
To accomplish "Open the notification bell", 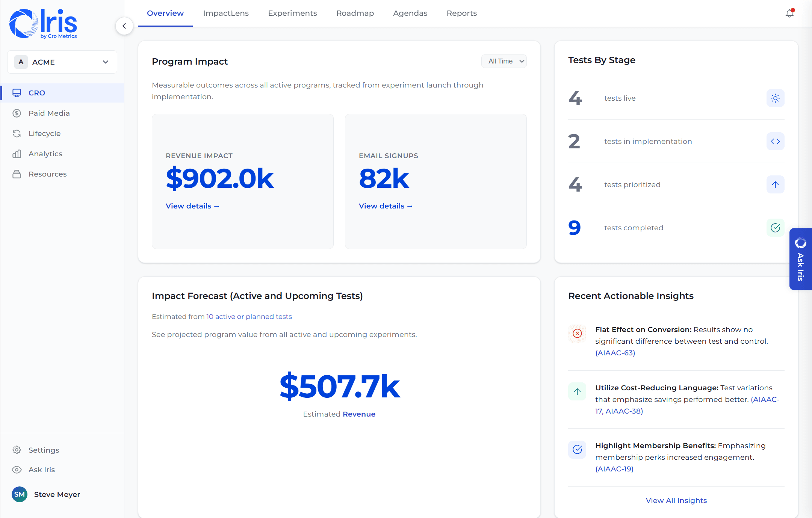I will point(789,13).
